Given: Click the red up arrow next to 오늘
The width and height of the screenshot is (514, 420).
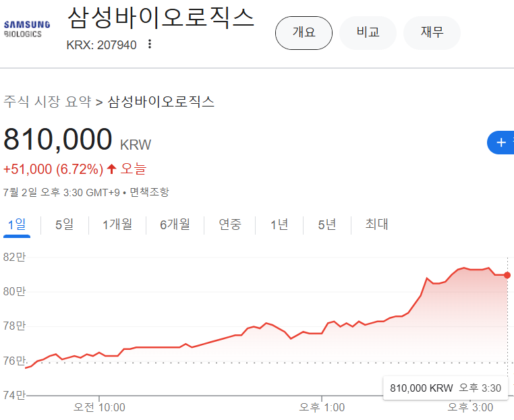Looking at the screenshot, I should (x=112, y=169).
